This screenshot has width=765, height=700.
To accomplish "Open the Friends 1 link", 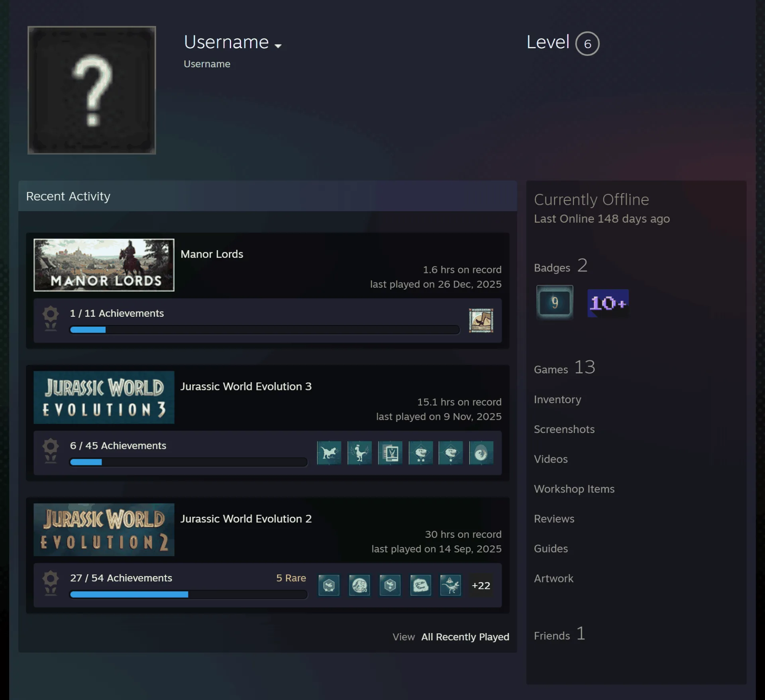I will [559, 634].
